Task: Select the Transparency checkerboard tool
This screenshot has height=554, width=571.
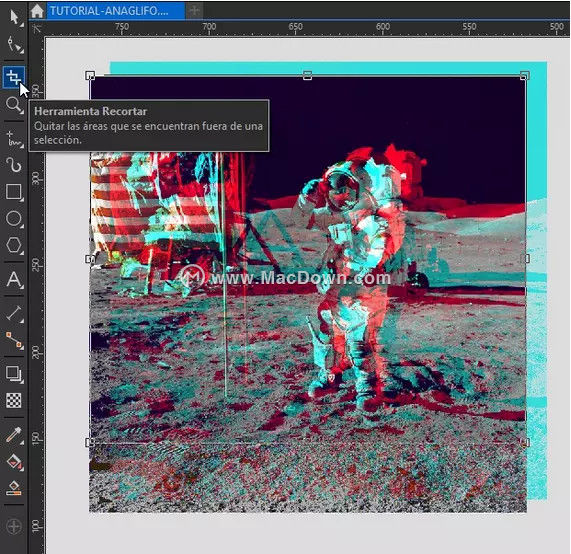Action: 14,400
